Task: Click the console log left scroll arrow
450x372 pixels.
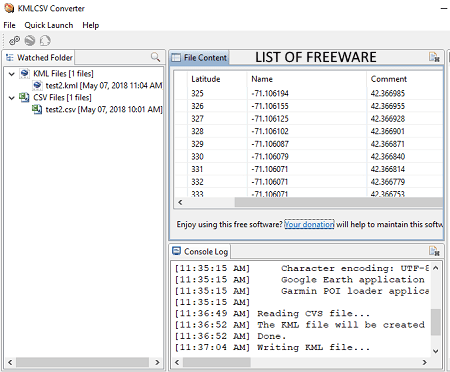Action: [x=177, y=362]
